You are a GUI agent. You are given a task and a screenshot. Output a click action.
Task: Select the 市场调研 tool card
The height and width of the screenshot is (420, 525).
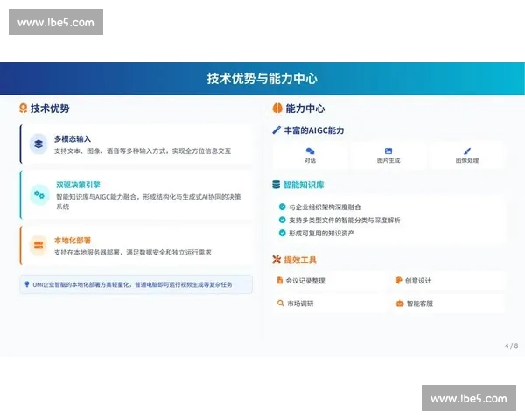click(x=330, y=304)
